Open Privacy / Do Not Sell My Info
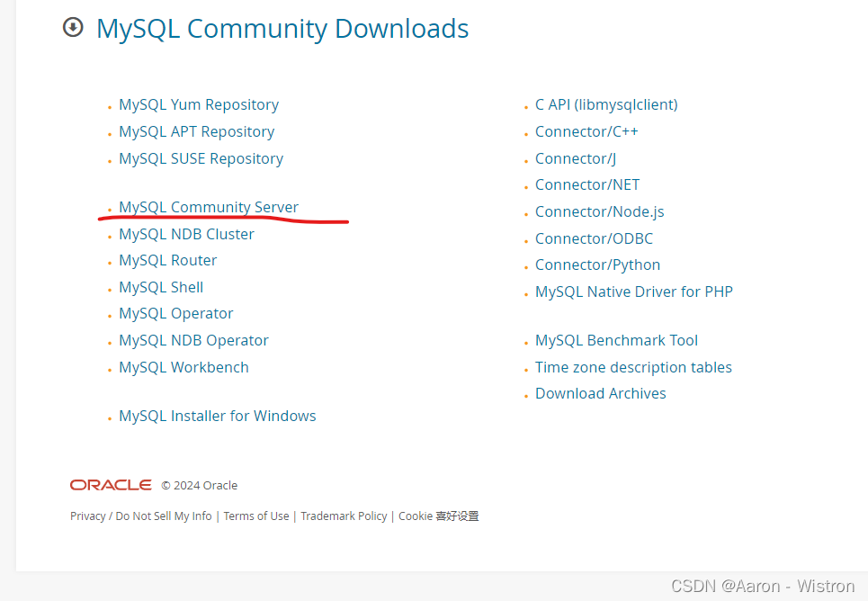Image resolution: width=868 pixels, height=601 pixels. coord(140,516)
